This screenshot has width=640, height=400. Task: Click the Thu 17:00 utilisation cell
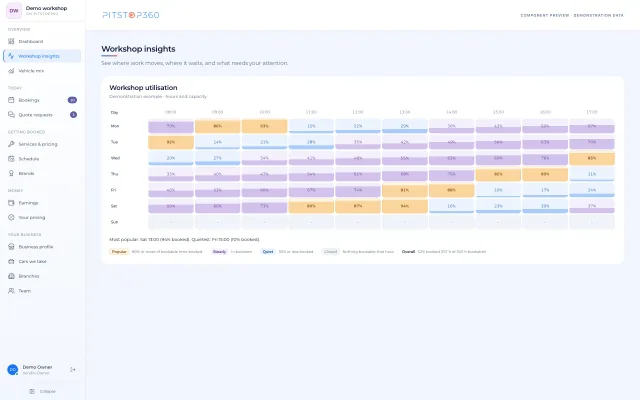(592, 174)
